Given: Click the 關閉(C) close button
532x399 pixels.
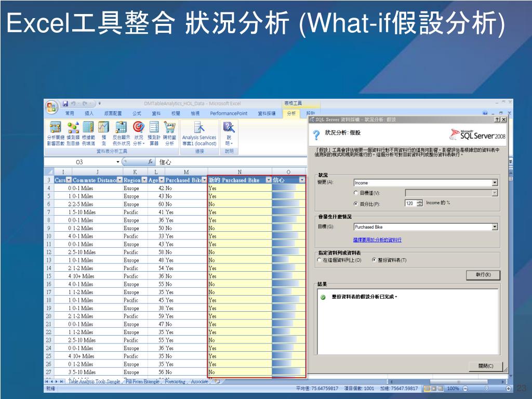Looking at the screenshot, I should click(x=486, y=366).
